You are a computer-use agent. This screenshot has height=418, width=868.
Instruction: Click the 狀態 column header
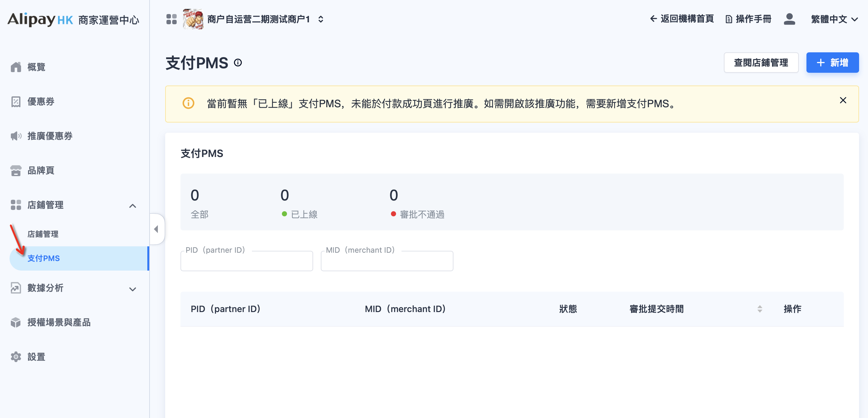(x=568, y=309)
